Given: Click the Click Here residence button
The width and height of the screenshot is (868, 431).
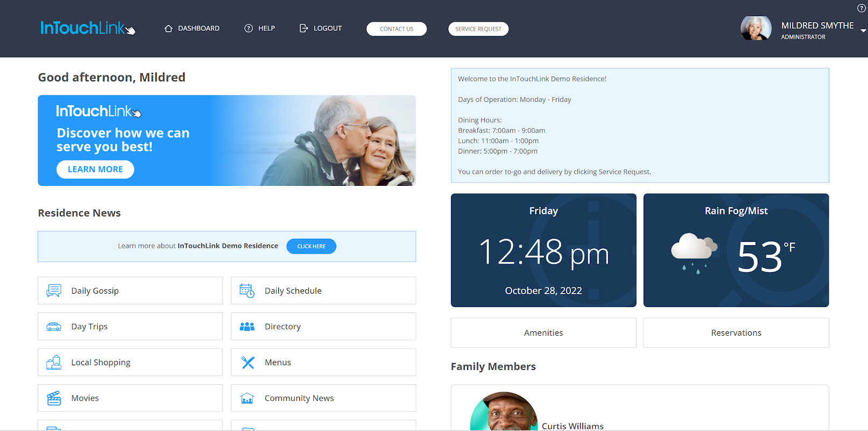Looking at the screenshot, I should point(311,246).
